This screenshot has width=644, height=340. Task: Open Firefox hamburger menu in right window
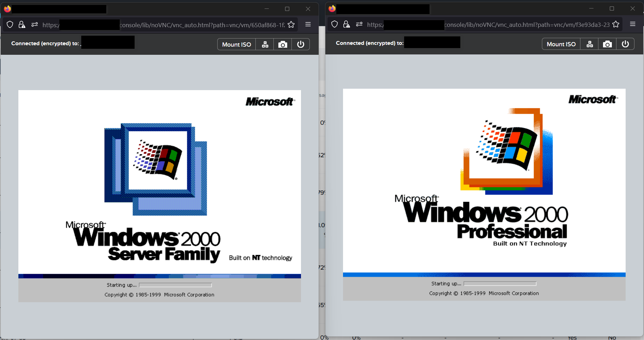pyautogui.click(x=633, y=24)
